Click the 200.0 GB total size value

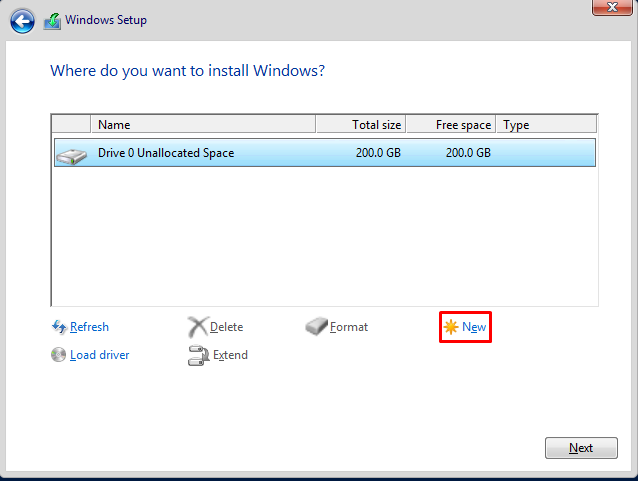378,153
